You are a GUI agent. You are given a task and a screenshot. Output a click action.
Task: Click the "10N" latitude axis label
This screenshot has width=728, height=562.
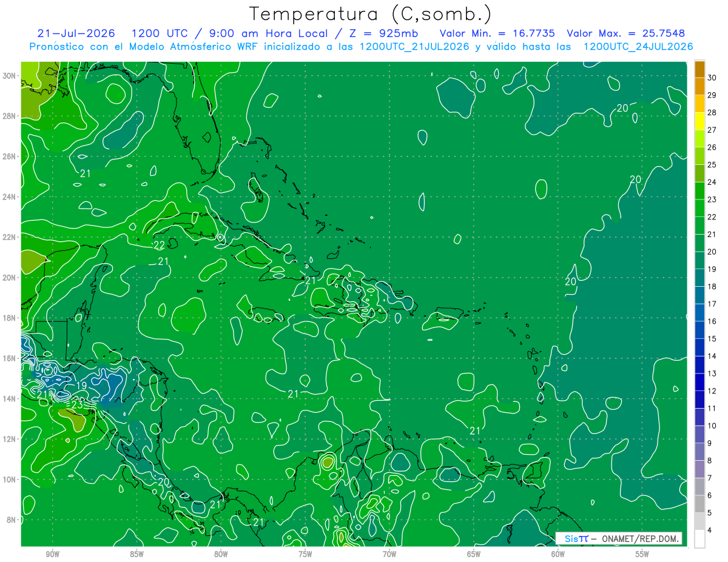(x=10, y=479)
